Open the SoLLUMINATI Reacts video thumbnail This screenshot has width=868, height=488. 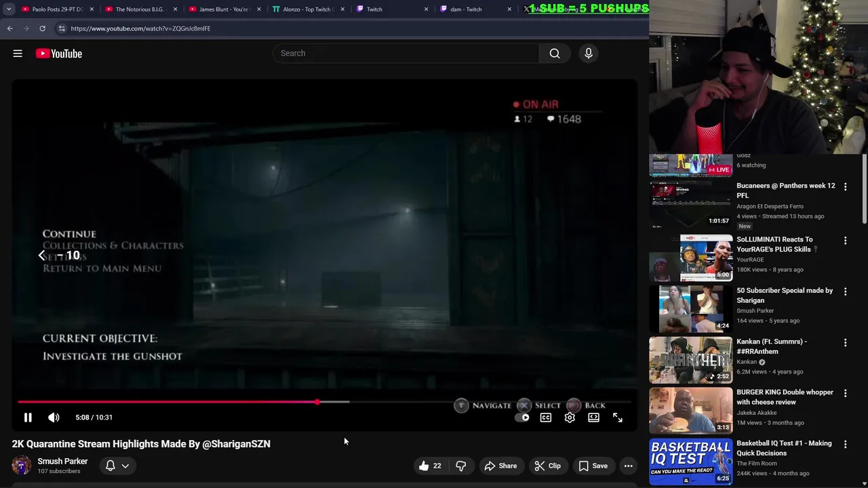click(691, 258)
